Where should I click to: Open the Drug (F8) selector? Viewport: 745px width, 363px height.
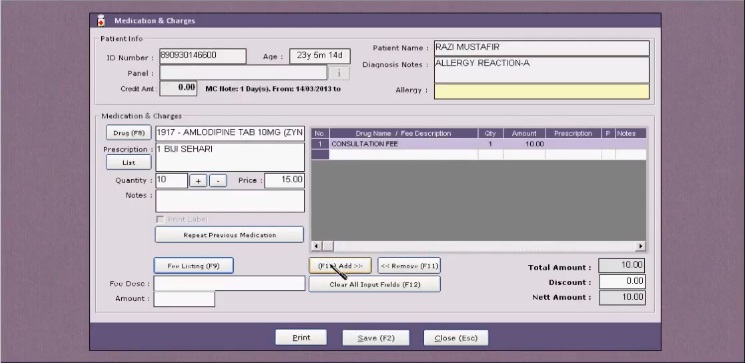(129, 133)
